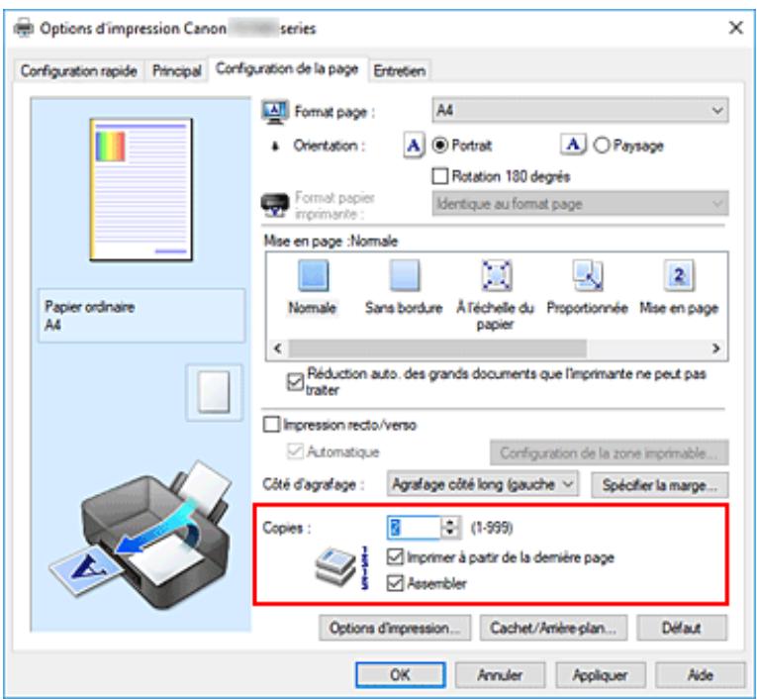Uncheck the Assembler checkbox
The width and height of the screenshot is (757, 700).
(x=395, y=583)
